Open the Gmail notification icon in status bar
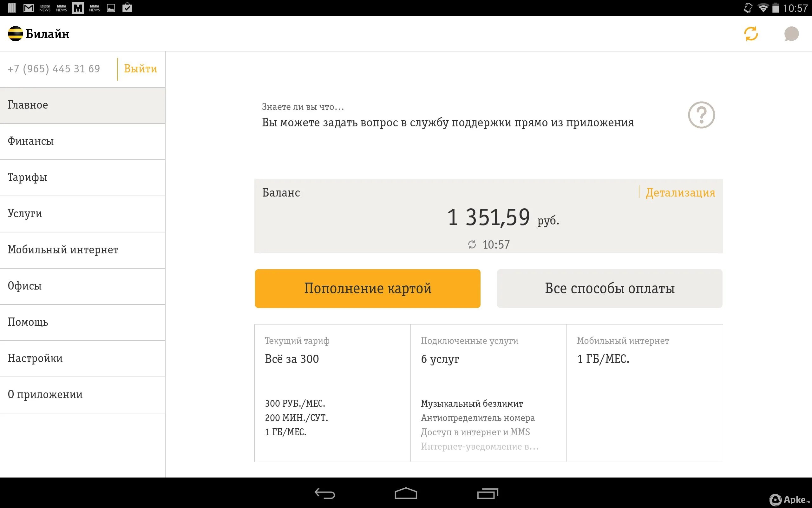Screen dimensions: 812x508 29,8
